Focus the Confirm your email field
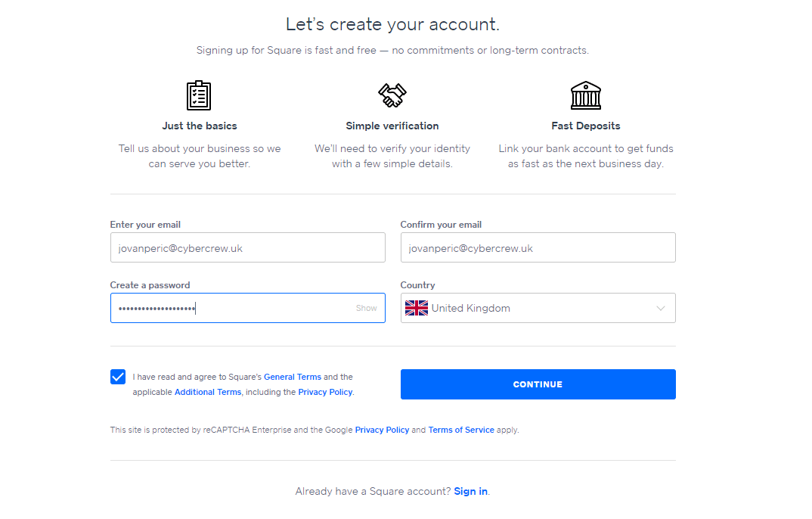This screenshot has width=812, height=519. tap(538, 247)
